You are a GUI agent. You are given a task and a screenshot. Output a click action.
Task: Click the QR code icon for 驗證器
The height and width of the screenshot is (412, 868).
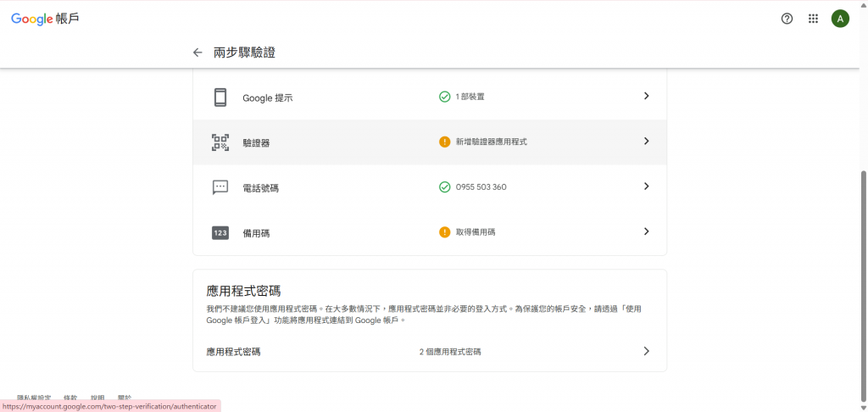[220, 142]
